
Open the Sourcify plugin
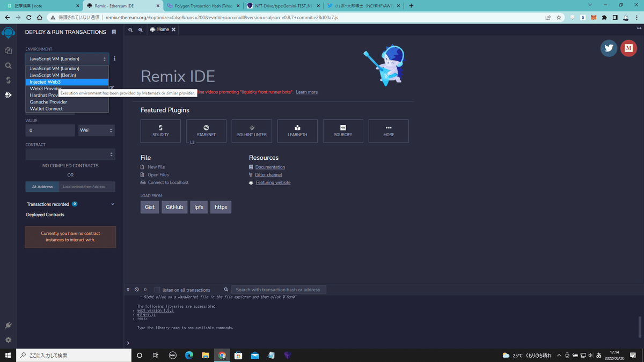pos(343,131)
